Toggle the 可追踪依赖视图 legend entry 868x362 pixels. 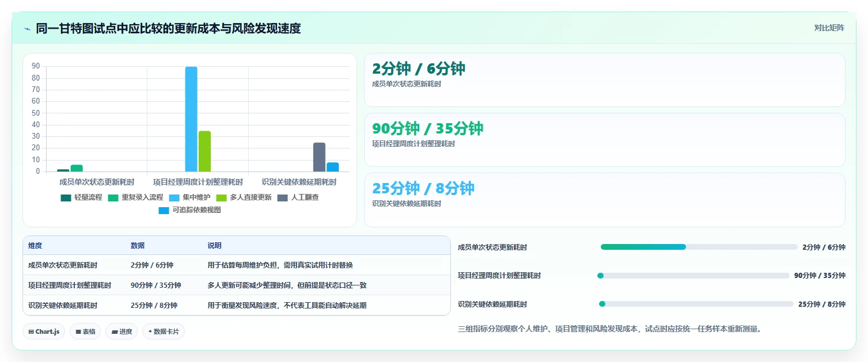[x=189, y=210]
